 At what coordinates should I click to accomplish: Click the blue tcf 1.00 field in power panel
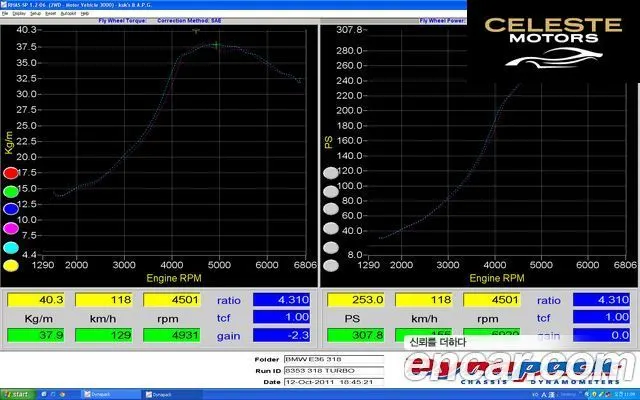pos(601,317)
